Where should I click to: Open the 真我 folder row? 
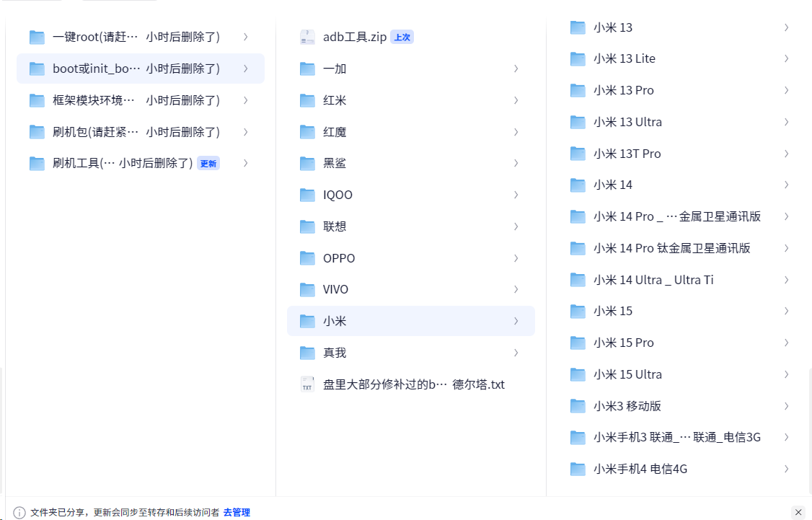[x=410, y=353]
